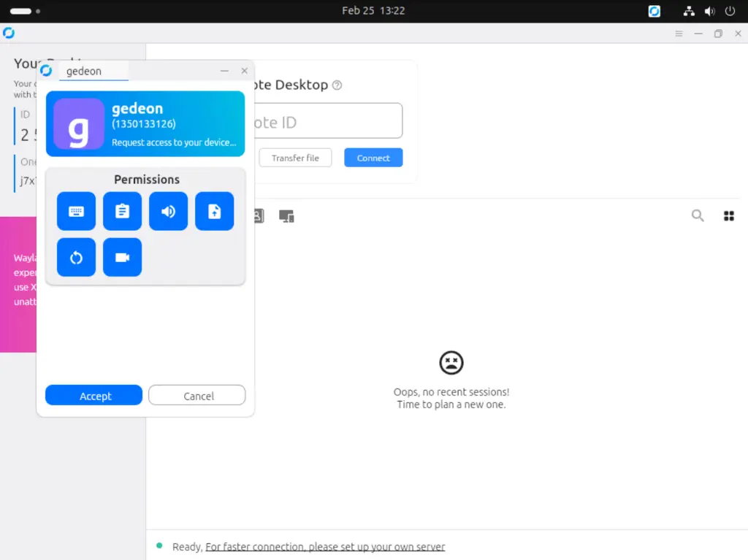Click the RustDesk tray icon in top panel
This screenshot has height=560, width=748.
654,11
